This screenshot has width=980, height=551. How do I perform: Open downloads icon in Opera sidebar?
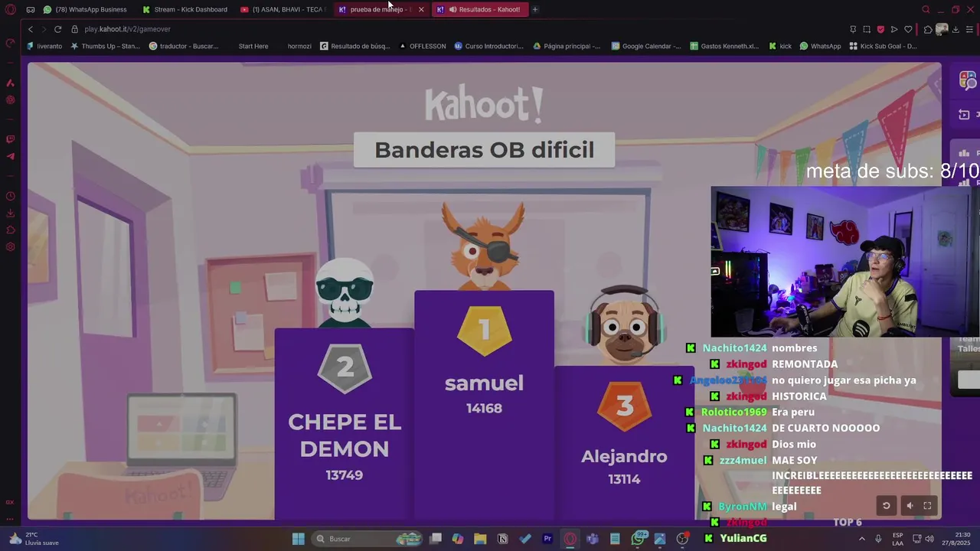pyautogui.click(x=10, y=213)
